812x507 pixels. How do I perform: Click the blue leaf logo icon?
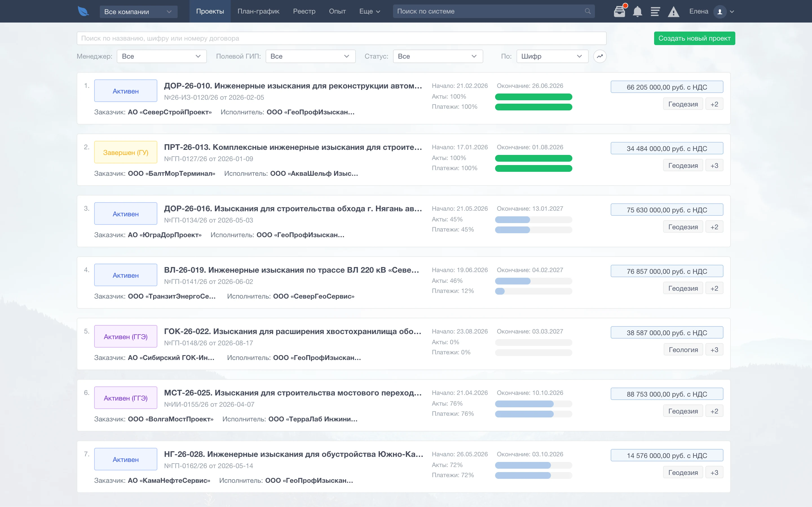coord(83,11)
